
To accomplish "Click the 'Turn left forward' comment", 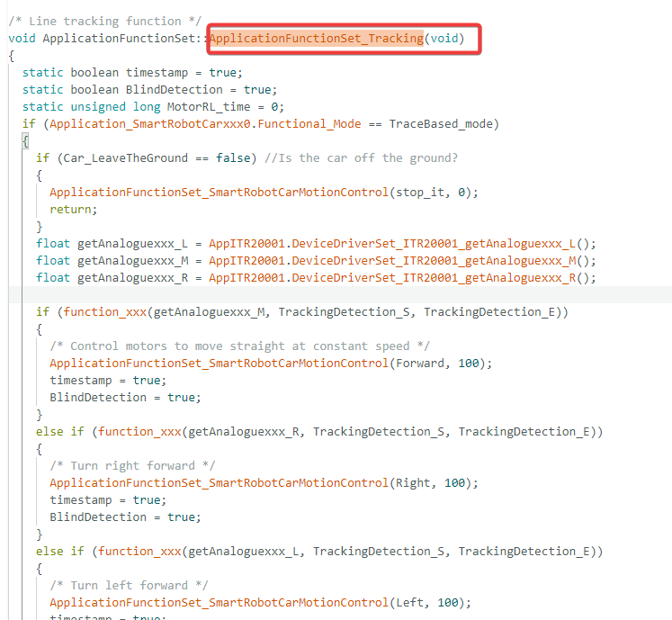I will [129, 585].
